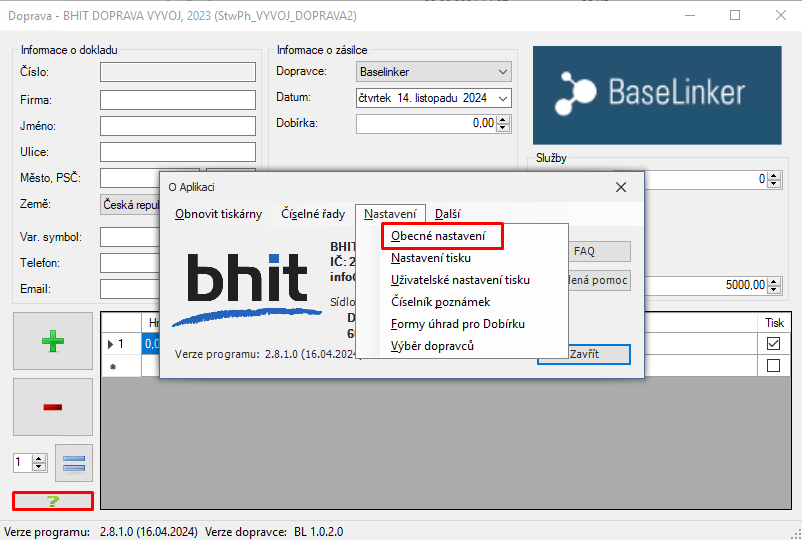
Task: Select the highlighted 0,0 cell in row 1
Action: pos(151,344)
